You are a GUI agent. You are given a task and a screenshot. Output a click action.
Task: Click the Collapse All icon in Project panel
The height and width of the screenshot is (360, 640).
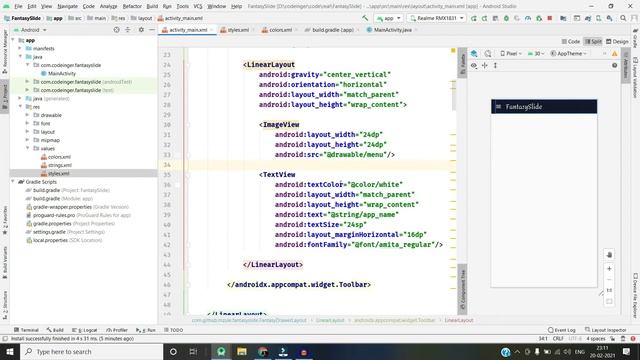click(x=128, y=30)
